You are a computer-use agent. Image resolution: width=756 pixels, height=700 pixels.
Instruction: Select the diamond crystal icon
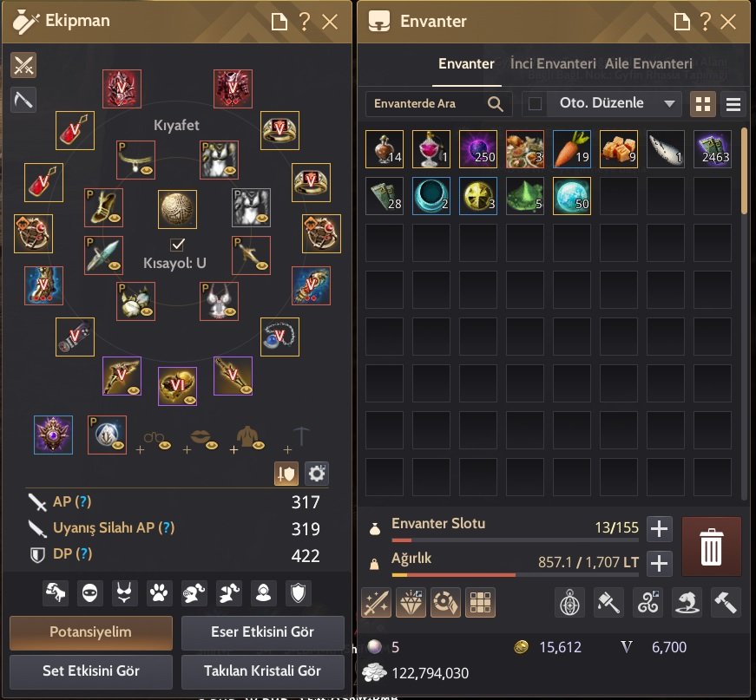pyautogui.click(x=411, y=602)
